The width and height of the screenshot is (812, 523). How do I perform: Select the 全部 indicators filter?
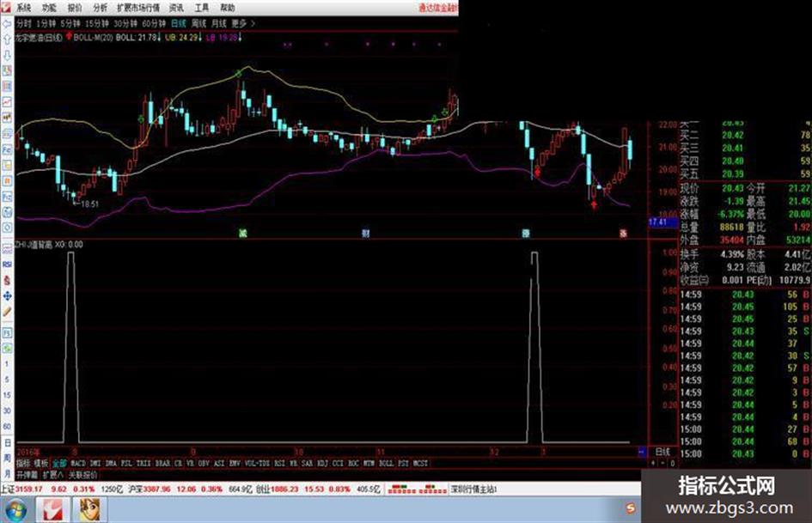pyautogui.click(x=59, y=463)
